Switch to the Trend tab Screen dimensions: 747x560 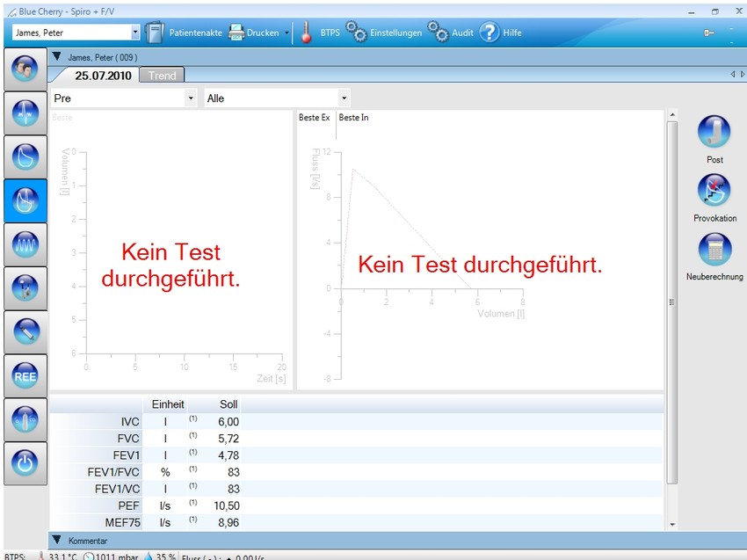(x=162, y=76)
